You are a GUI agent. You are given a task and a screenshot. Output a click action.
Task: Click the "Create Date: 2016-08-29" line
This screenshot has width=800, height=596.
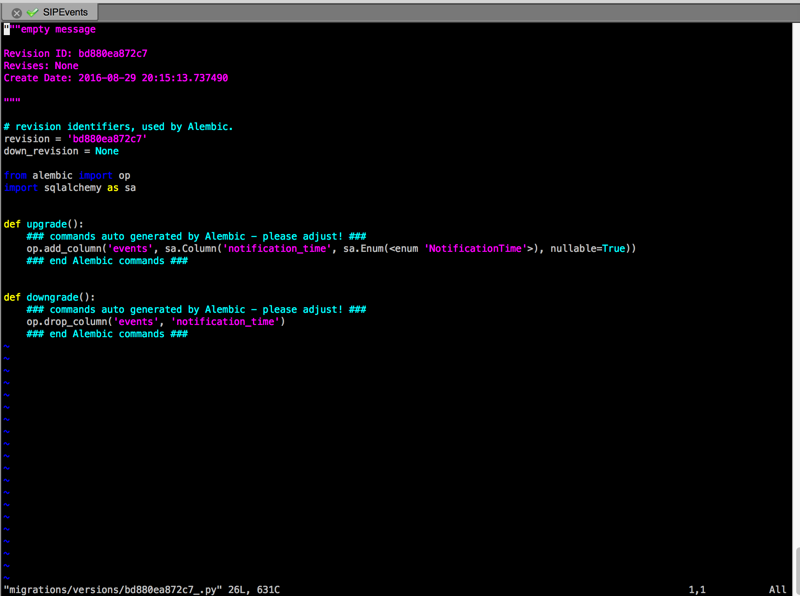[x=116, y=78]
